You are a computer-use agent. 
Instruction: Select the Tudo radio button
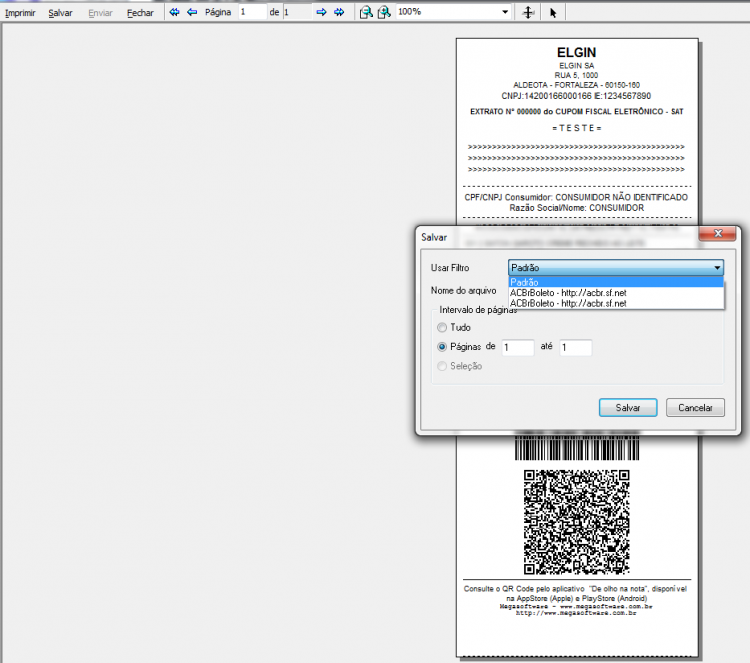pos(442,327)
